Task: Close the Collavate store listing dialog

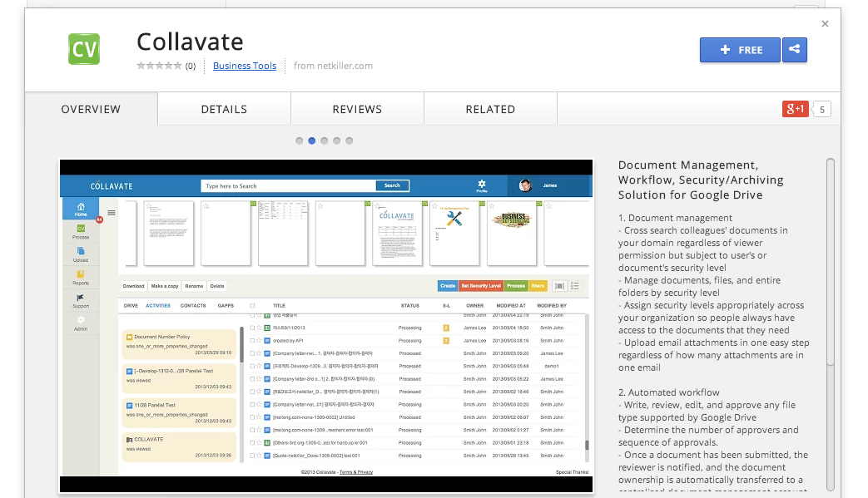Action: coord(825,24)
